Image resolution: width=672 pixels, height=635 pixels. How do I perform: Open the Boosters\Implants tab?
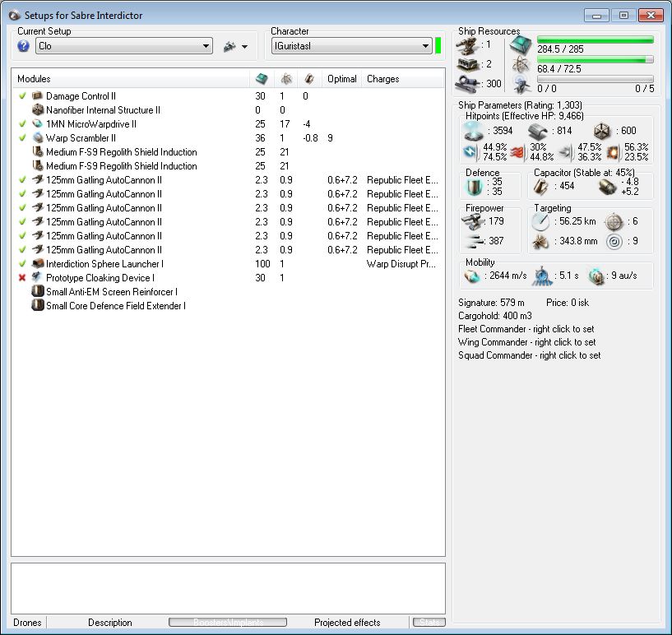coord(228,622)
